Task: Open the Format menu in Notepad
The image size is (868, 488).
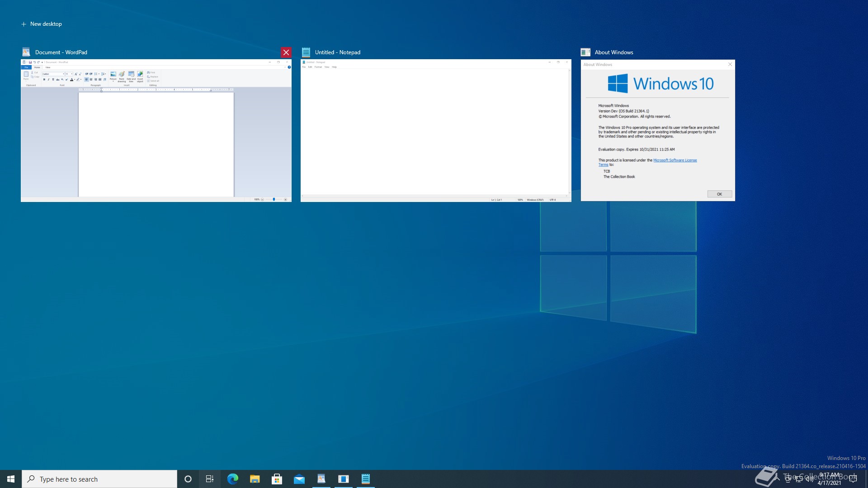Action: (x=318, y=67)
